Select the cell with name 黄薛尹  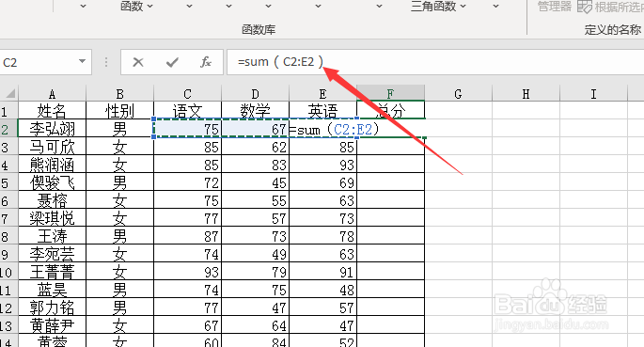[x=52, y=325]
